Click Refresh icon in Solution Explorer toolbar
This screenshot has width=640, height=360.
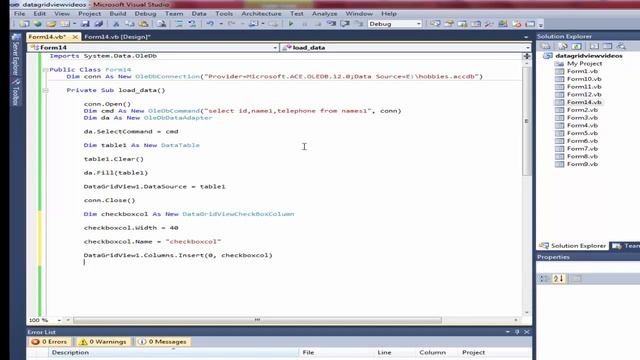point(576,46)
